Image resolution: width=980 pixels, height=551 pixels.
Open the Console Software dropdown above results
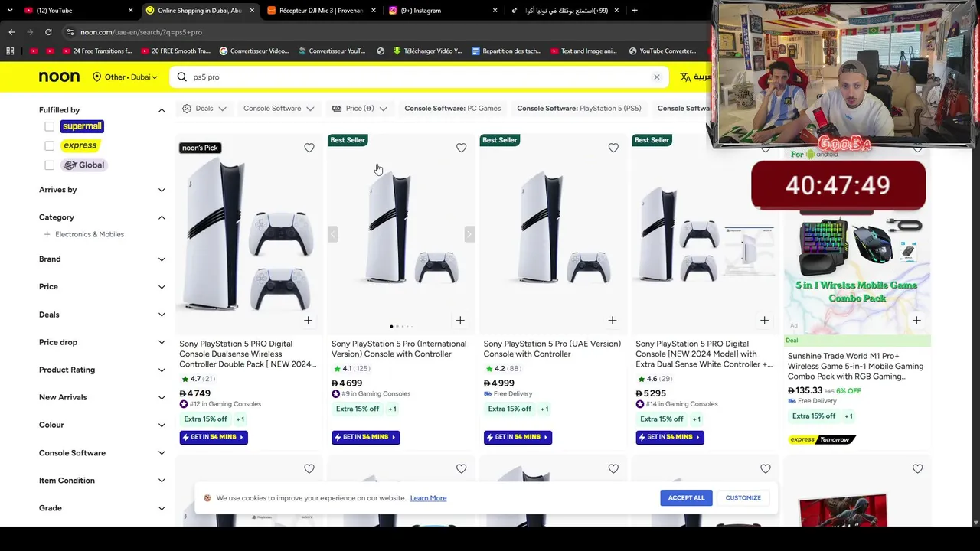(279, 109)
